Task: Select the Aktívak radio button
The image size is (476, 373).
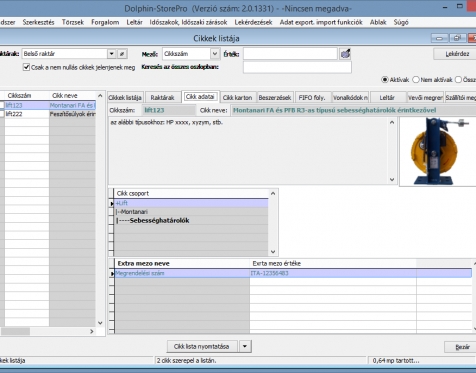Action: pyautogui.click(x=385, y=80)
